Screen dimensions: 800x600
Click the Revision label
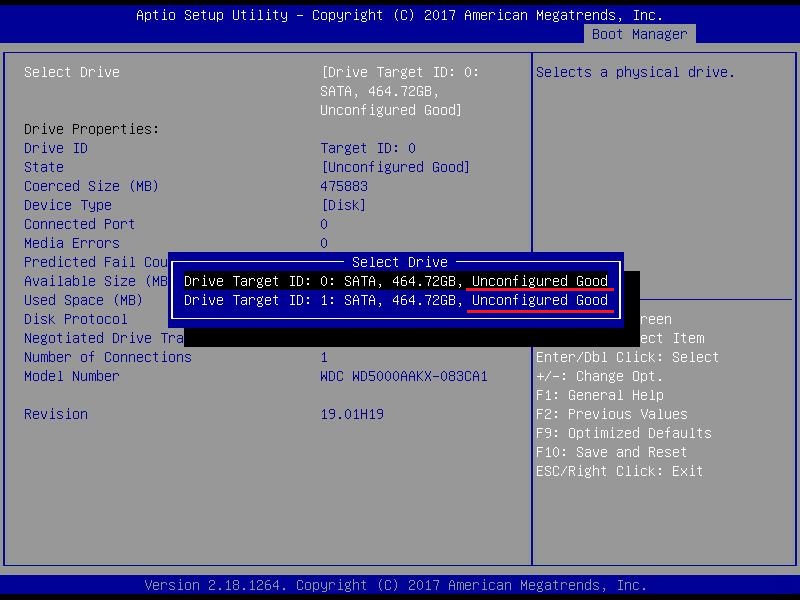[56, 414]
